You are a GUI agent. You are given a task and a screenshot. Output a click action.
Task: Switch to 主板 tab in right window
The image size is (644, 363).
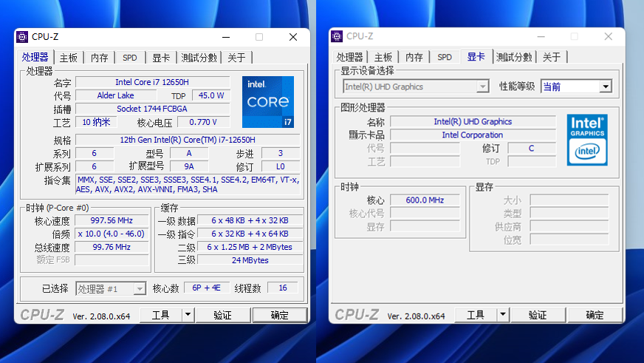pos(383,57)
